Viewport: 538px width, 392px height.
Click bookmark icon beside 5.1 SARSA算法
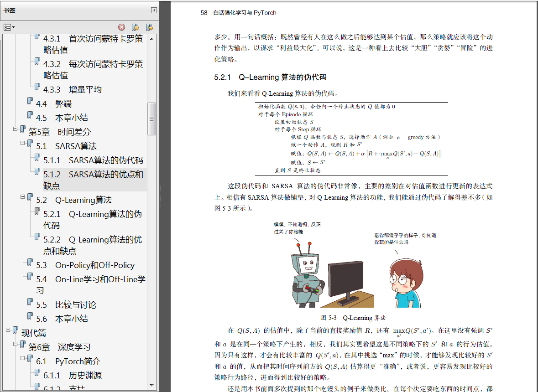click(x=30, y=144)
